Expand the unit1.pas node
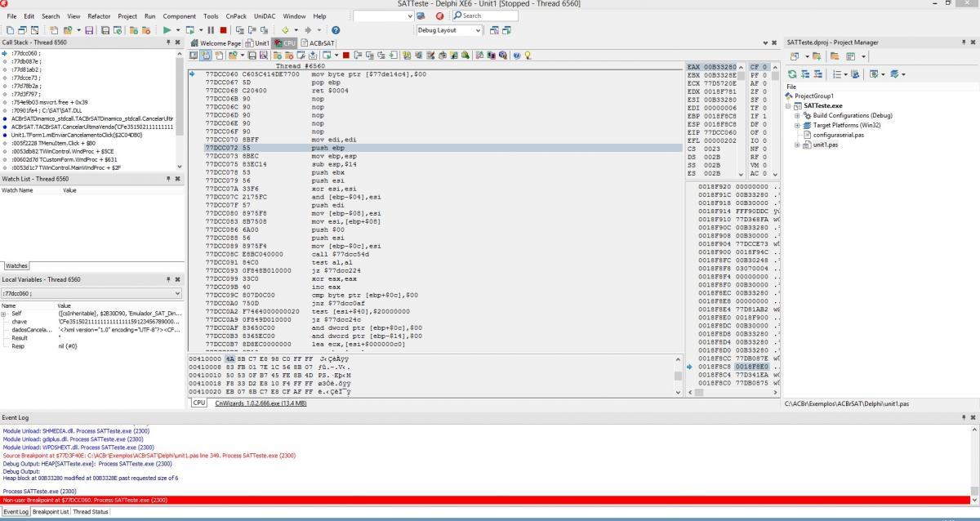Screen dimensions: 980x521 797,145
